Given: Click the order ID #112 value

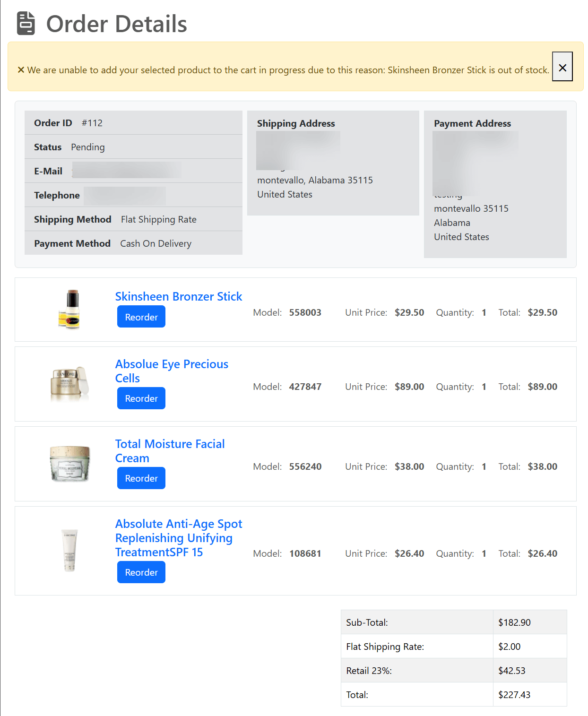Looking at the screenshot, I should point(92,123).
